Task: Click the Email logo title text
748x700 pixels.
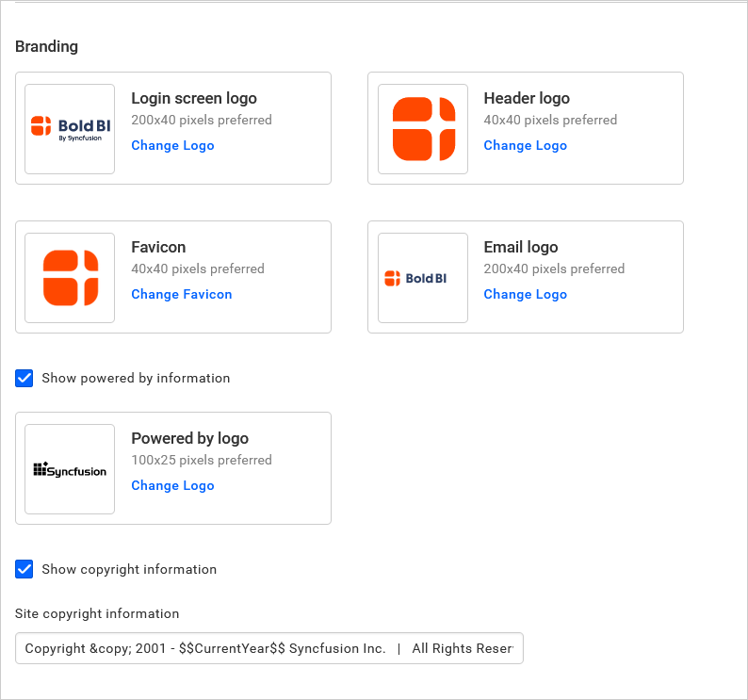Action: 521,247
